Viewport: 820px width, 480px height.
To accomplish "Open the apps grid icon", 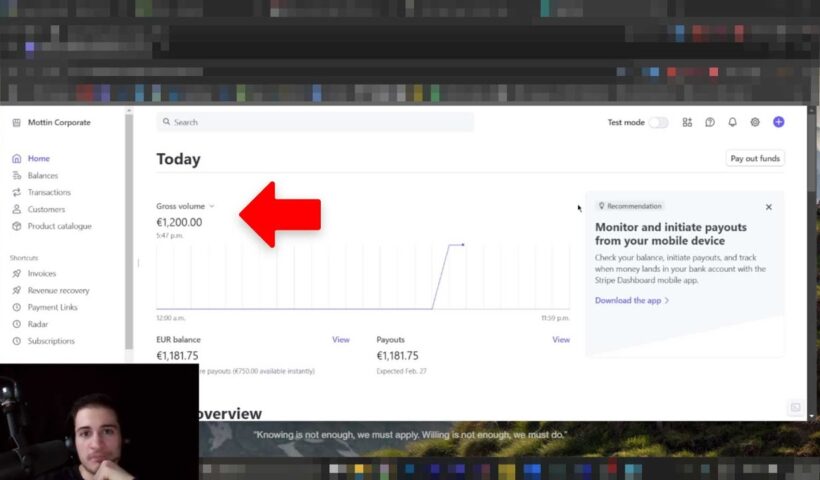I will (x=687, y=122).
